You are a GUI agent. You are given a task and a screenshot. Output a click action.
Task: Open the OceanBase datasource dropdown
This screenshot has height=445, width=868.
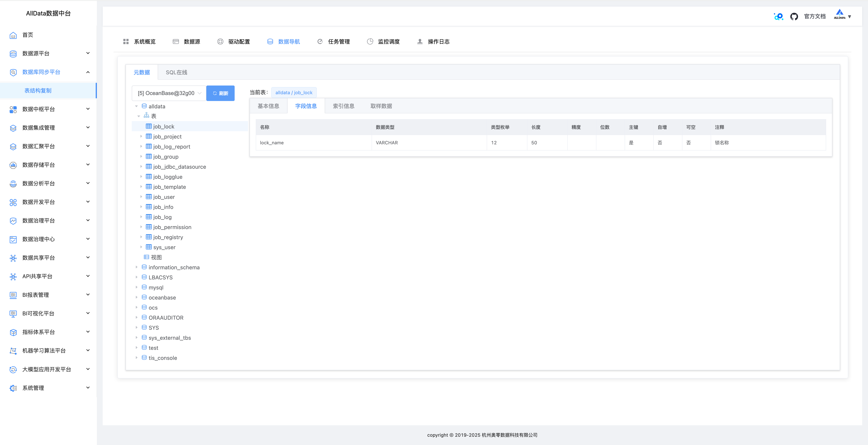click(169, 93)
